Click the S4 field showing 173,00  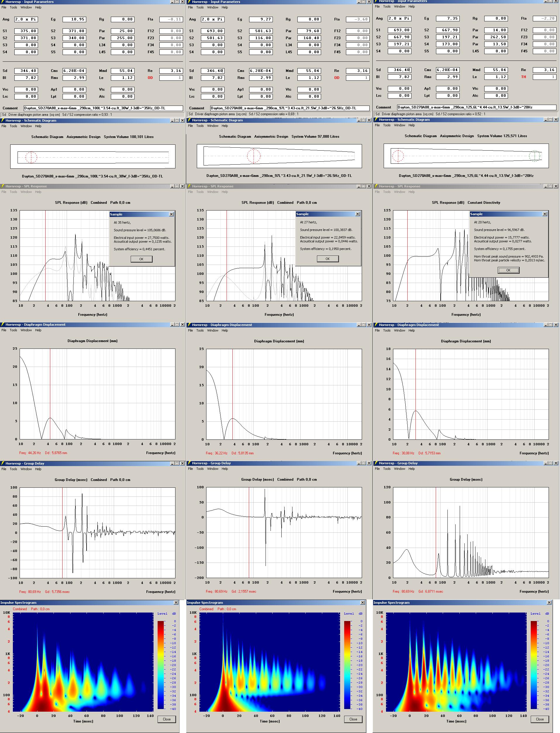coord(448,44)
